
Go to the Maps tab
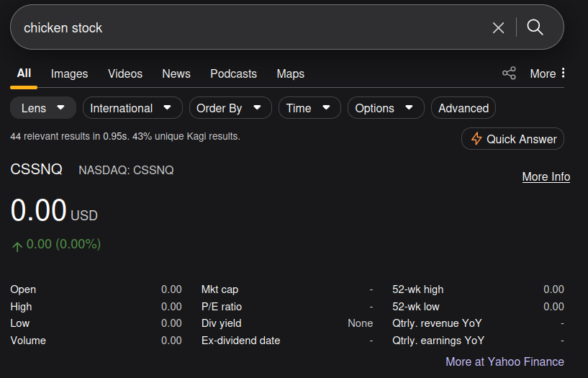point(290,73)
